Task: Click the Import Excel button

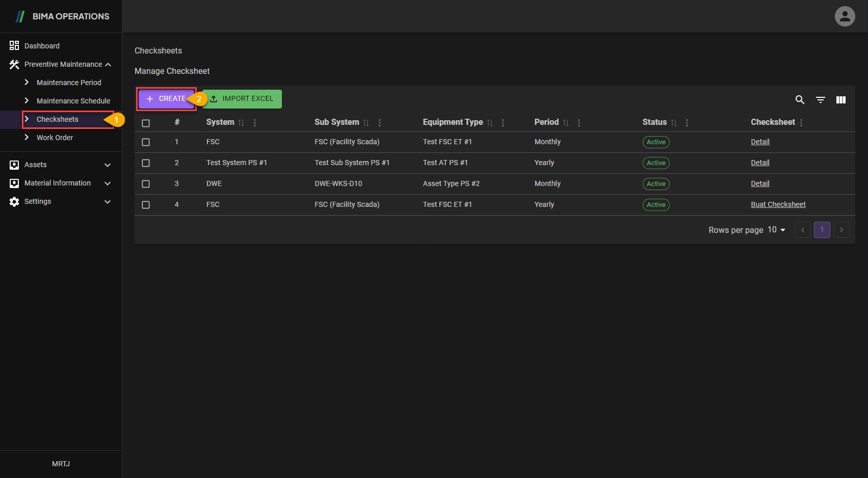Action: [242, 99]
